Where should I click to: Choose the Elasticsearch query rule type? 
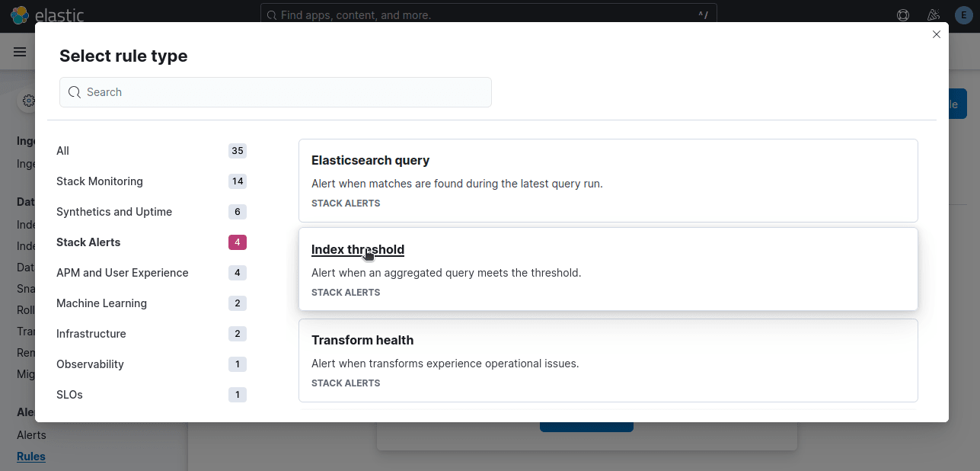coord(608,181)
